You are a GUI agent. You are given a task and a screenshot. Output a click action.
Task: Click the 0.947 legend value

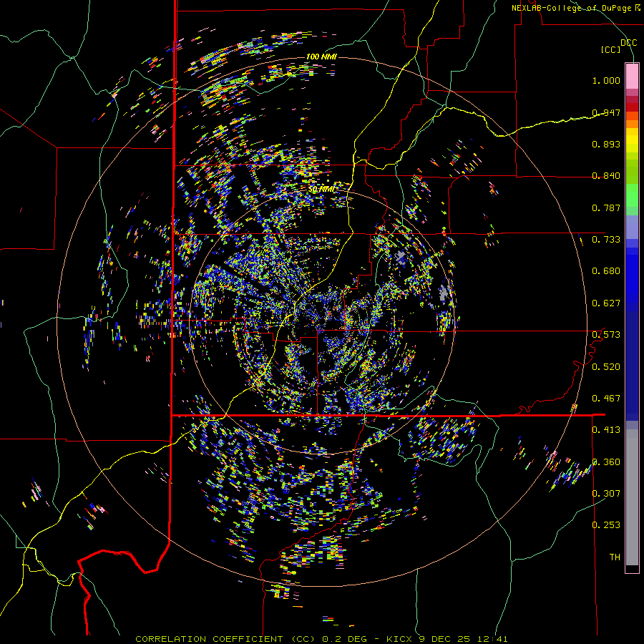pyautogui.click(x=606, y=112)
